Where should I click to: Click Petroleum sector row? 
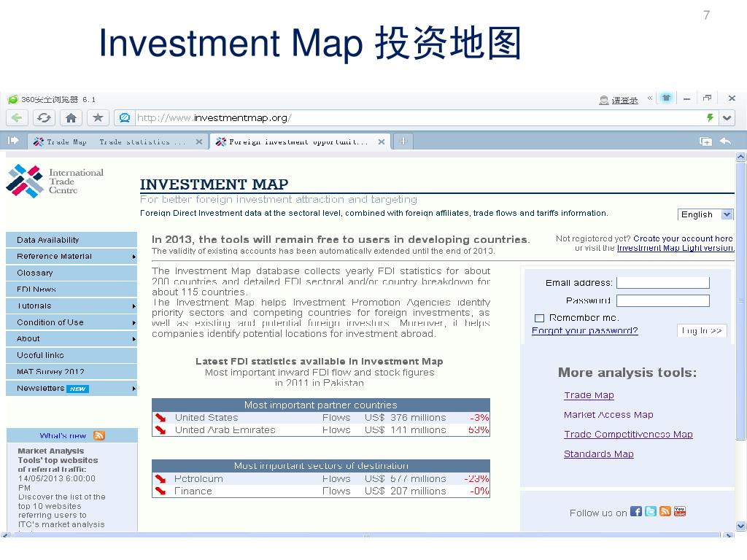pyautogui.click(x=321, y=478)
